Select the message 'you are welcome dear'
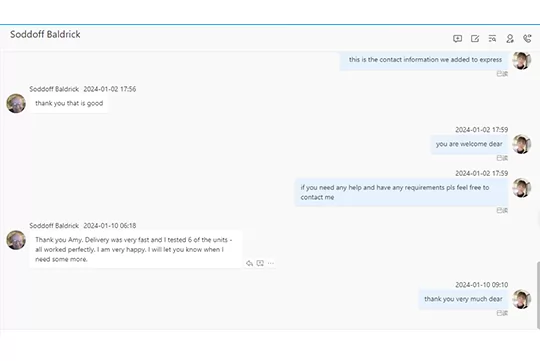 tap(469, 144)
